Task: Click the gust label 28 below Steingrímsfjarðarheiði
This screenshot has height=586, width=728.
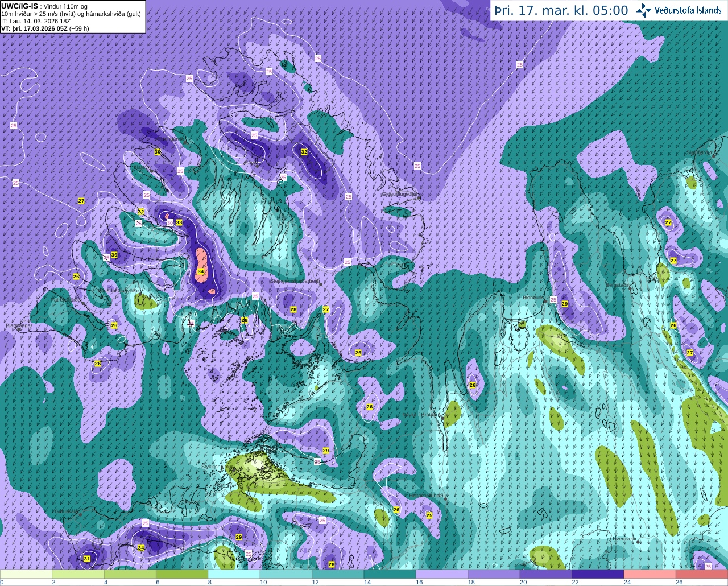Action: (x=293, y=309)
